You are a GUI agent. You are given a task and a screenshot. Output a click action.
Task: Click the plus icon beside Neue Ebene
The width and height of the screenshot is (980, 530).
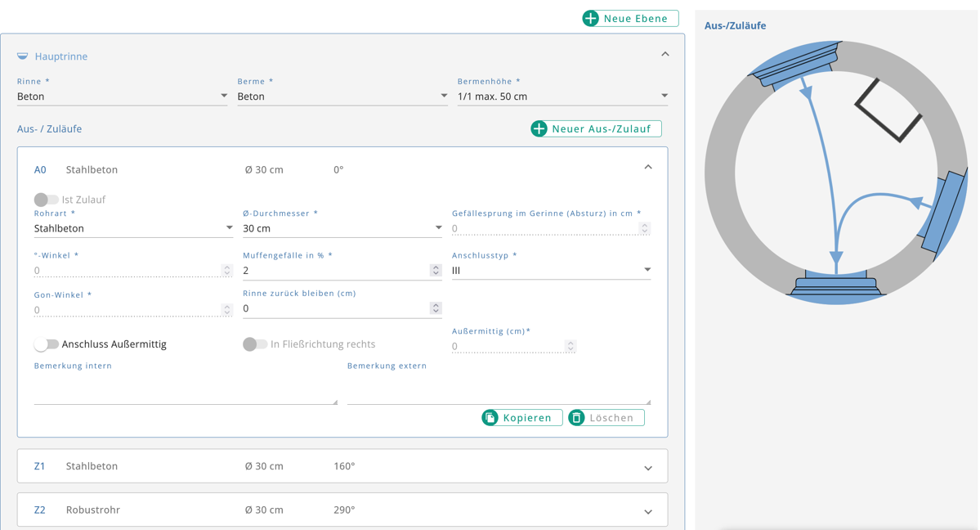591,19
